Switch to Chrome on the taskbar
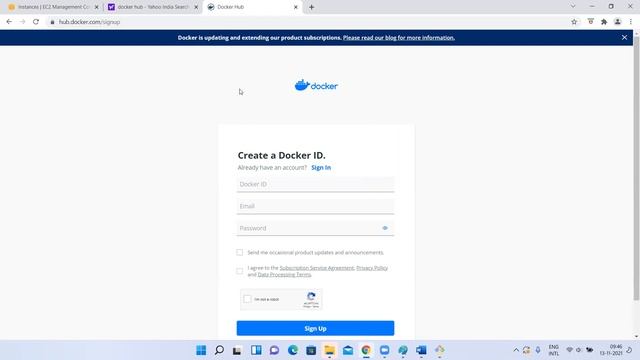The width and height of the screenshot is (640, 360). pyautogui.click(x=366, y=350)
